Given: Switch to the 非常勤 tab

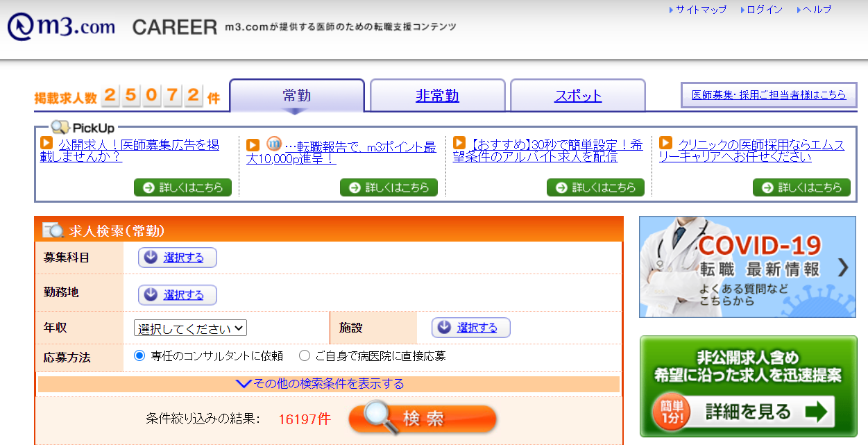Looking at the screenshot, I should pos(438,96).
